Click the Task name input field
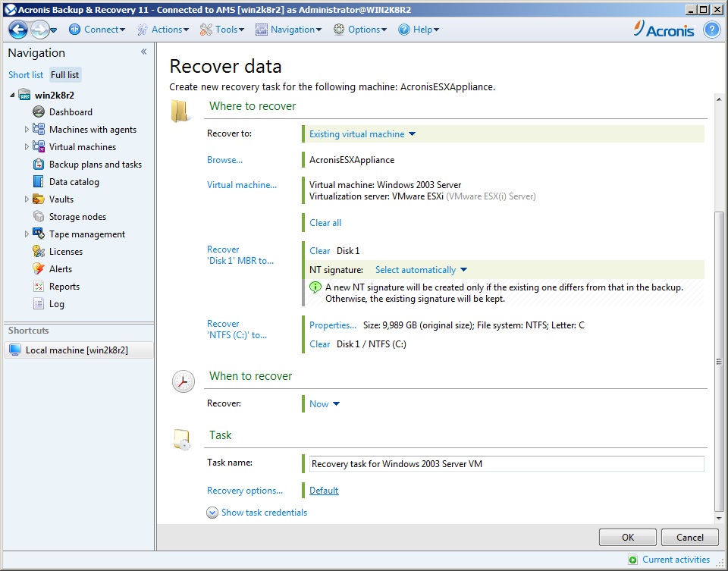Viewport: 728px width, 571px height. (507, 464)
